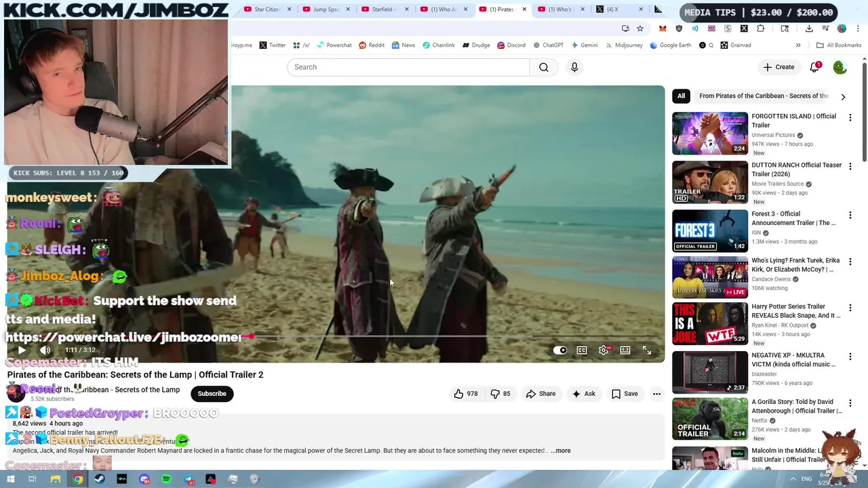Open the browser Extensions puzzle icon
This screenshot has width=868, height=488.
point(760,28)
